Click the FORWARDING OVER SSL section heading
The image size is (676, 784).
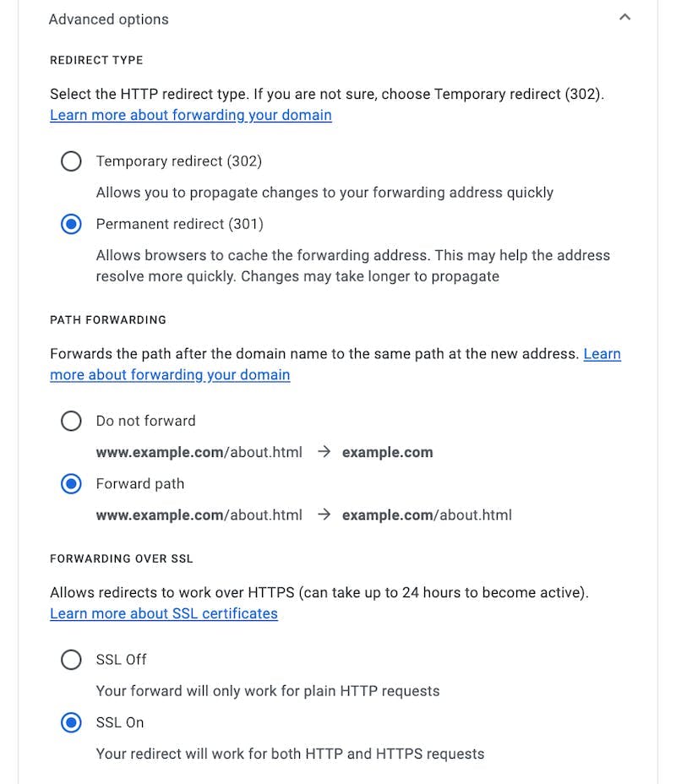(x=122, y=558)
